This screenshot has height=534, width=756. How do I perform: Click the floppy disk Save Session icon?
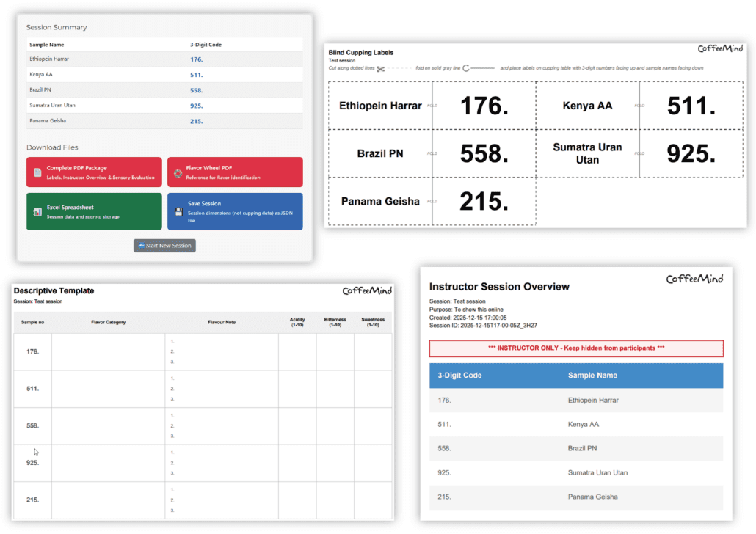[x=178, y=212]
